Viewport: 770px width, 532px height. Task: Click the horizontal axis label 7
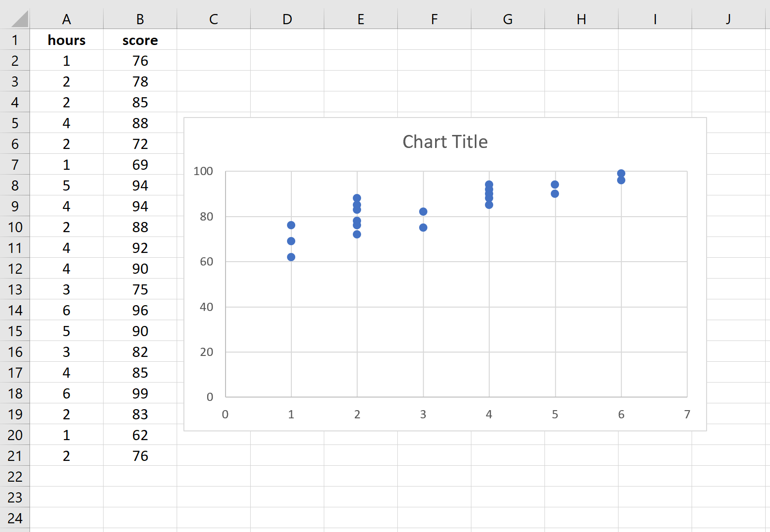click(687, 414)
